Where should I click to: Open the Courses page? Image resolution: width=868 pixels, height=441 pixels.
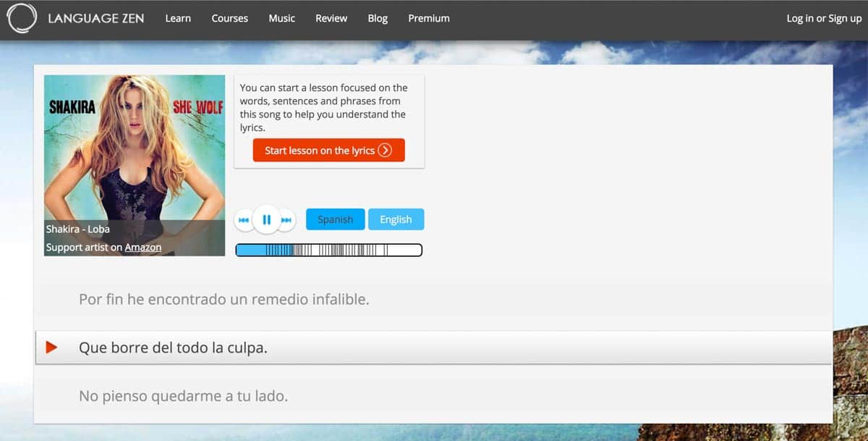(x=230, y=18)
